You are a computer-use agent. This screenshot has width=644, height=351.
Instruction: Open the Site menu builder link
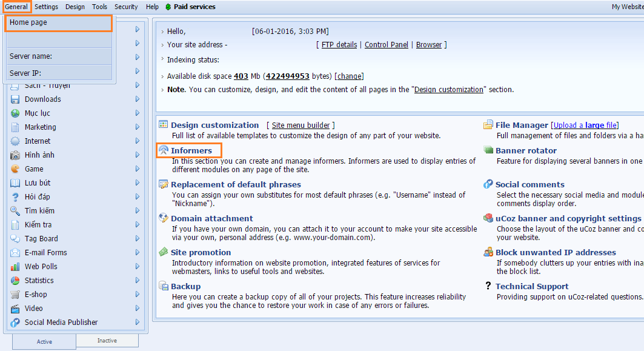[300, 125]
